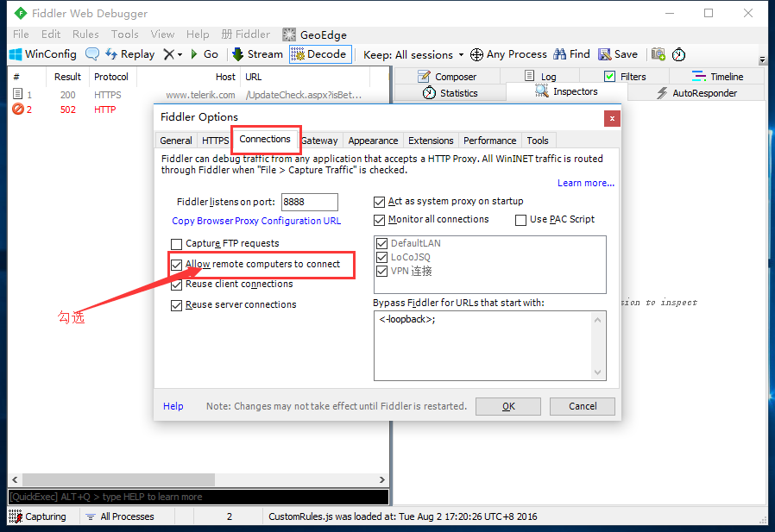This screenshot has width=775, height=532.
Task: Select the 502 HTTP session row
Action: [x=81, y=110]
